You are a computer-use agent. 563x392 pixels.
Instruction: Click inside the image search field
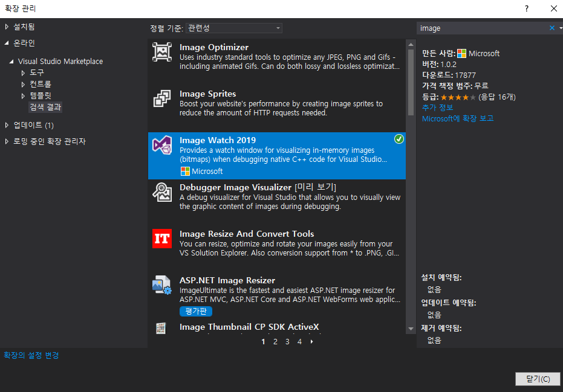tap(482, 28)
